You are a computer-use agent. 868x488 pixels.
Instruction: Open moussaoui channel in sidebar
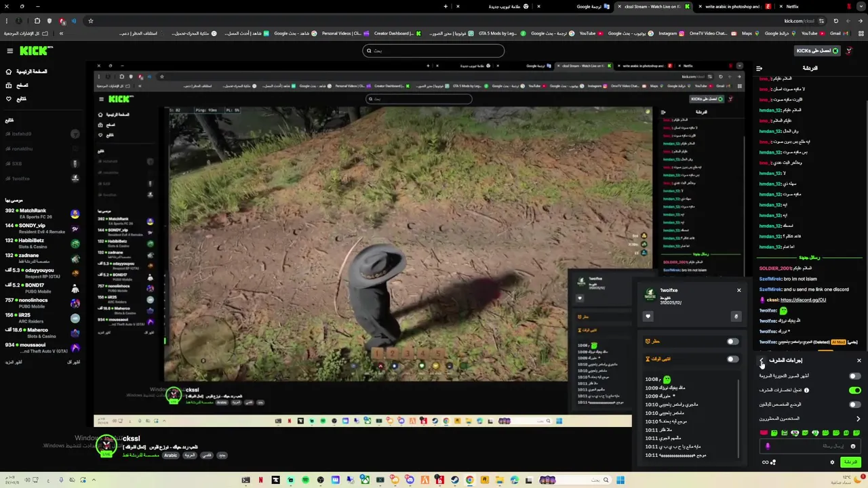(42, 348)
